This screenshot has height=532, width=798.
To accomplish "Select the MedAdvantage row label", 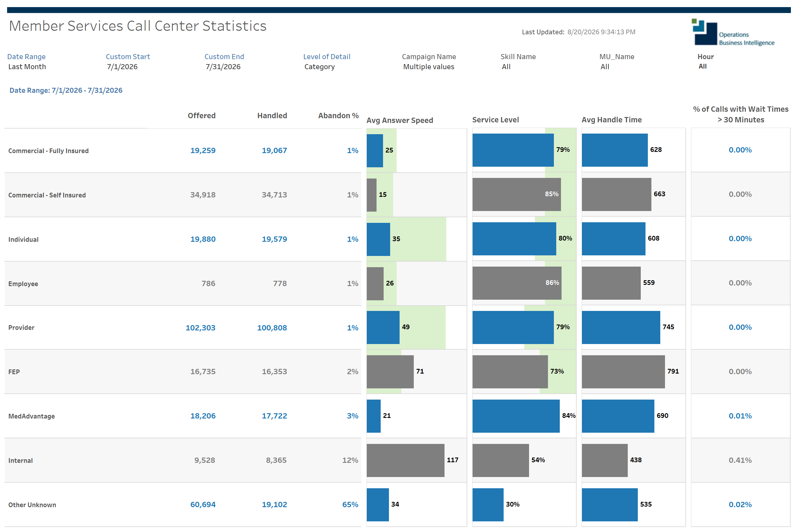I will tap(32, 416).
